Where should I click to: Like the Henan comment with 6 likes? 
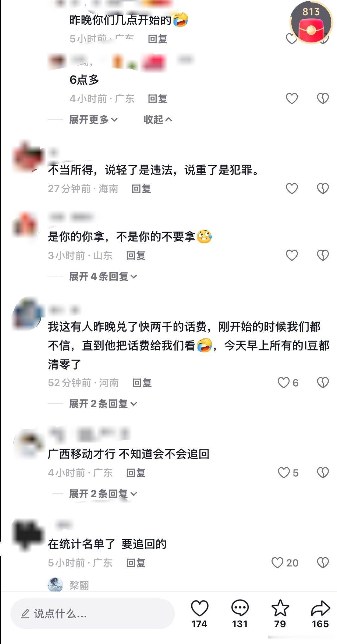[288, 383]
